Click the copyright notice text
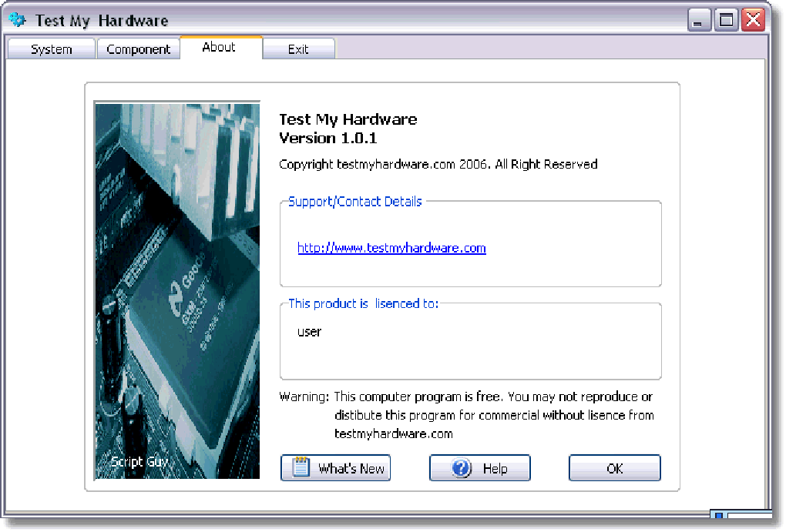786x532 pixels. 438,164
